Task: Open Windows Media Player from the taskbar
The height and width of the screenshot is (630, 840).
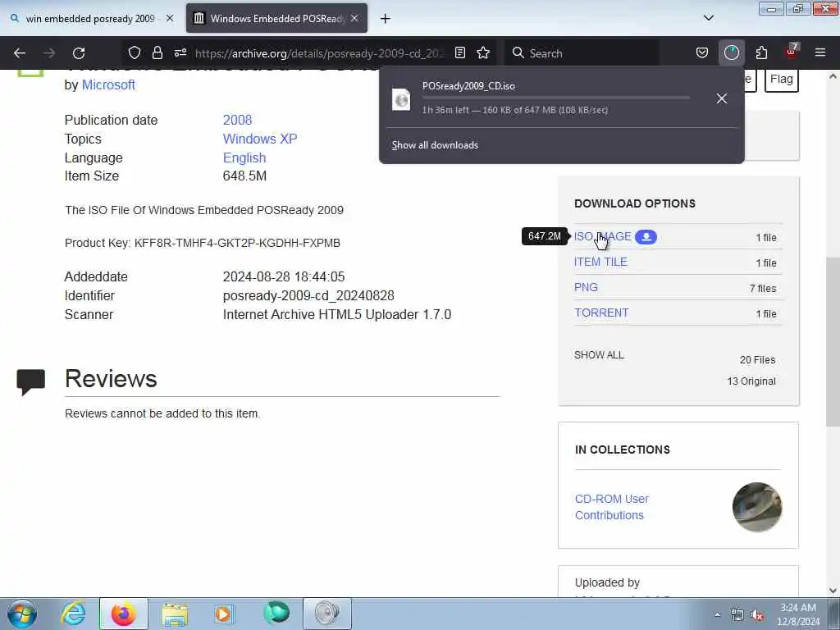Action: point(223,614)
